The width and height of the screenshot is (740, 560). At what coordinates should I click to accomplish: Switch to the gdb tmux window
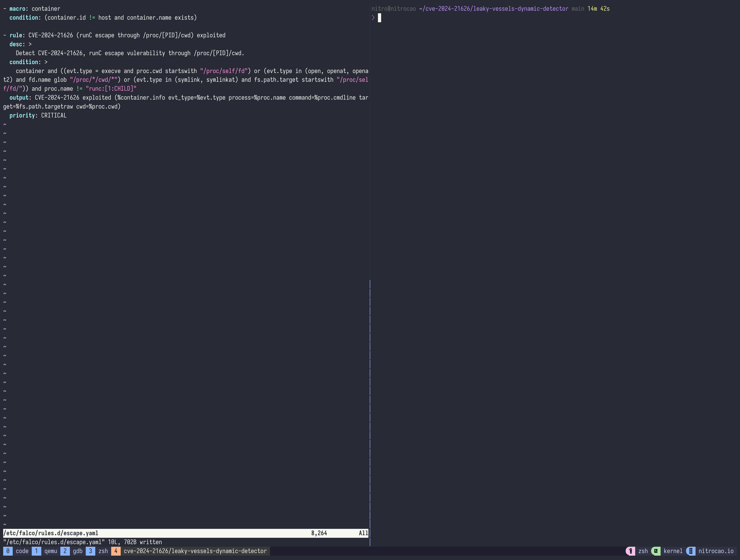[x=78, y=551]
